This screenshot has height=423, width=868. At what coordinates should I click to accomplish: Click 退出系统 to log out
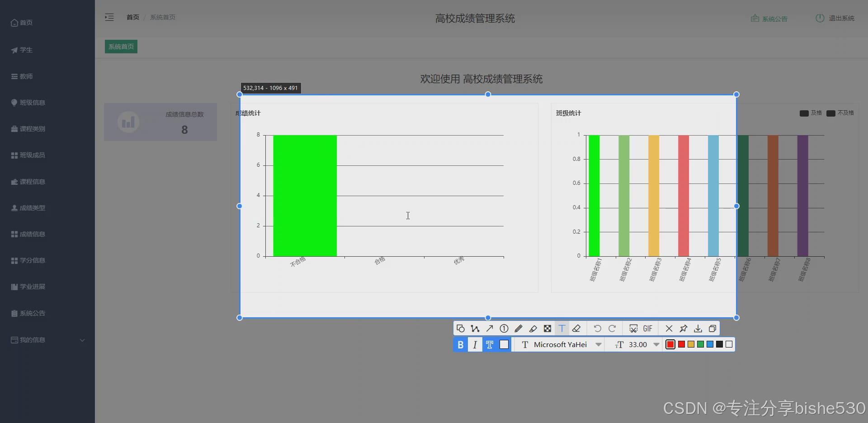click(x=835, y=18)
